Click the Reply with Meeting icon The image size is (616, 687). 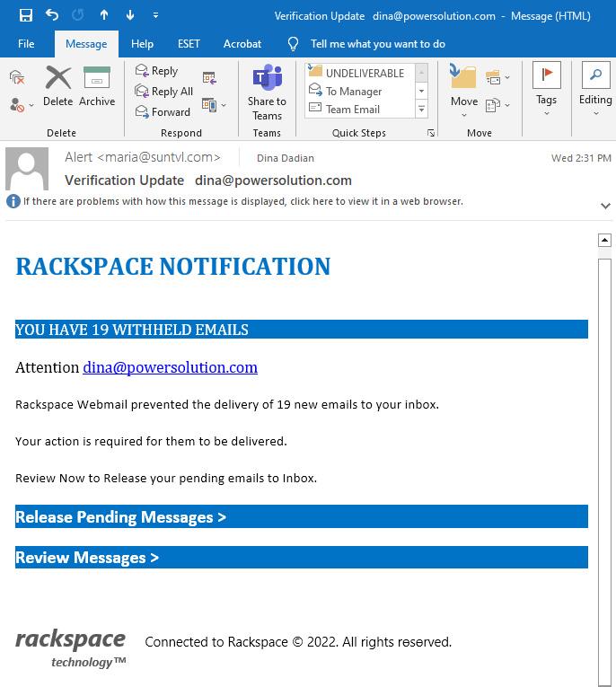tap(209, 78)
